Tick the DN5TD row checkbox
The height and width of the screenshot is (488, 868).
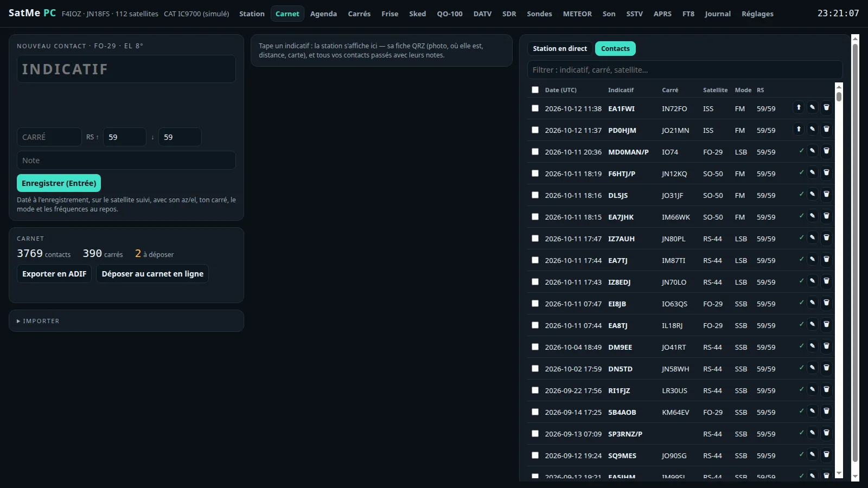tap(535, 369)
